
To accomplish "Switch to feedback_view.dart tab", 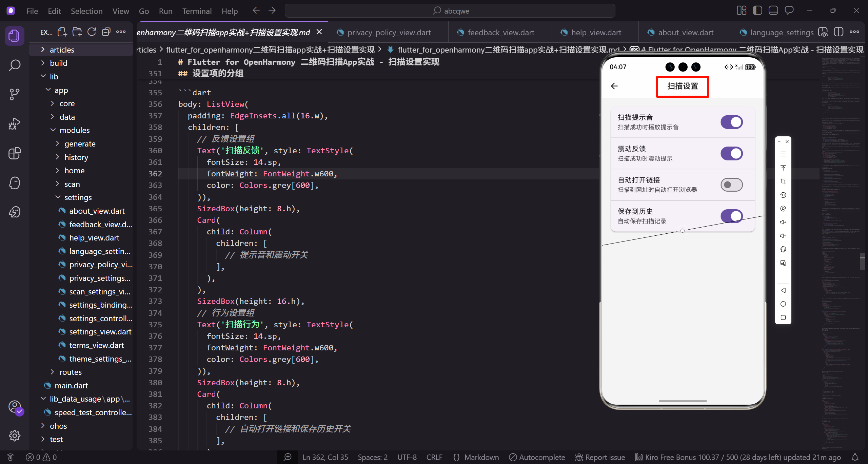I will click(x=500, y=33).
